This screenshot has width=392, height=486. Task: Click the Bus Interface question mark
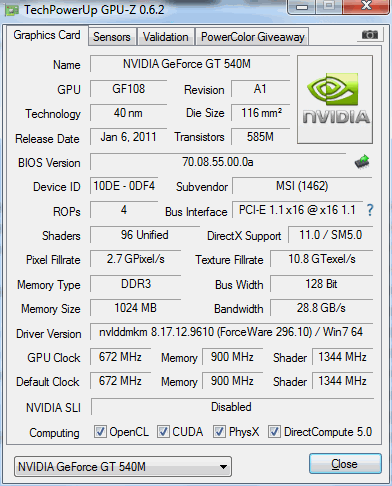[370, 210]
